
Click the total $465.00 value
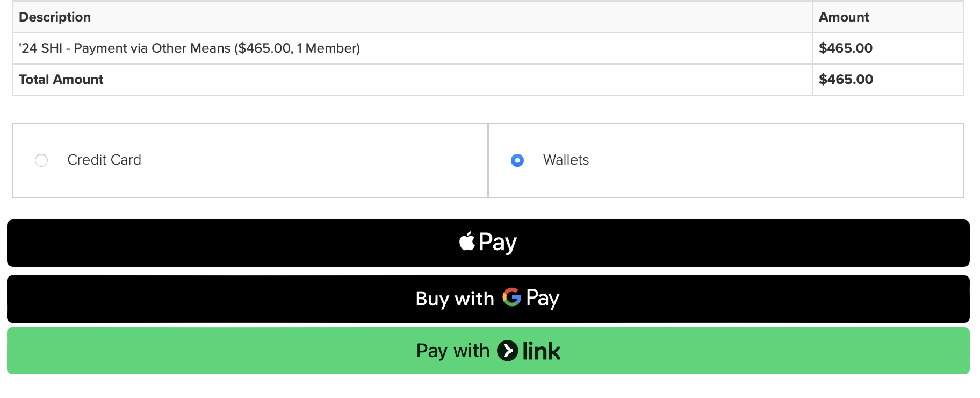coord(846,80)
